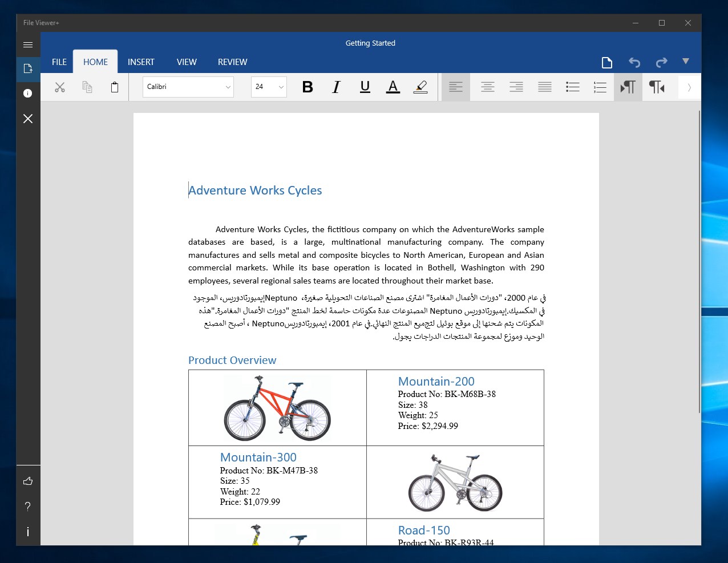Open help question mark icon
The width and height of the screenshot is (728, 563).
pos(28,507)
